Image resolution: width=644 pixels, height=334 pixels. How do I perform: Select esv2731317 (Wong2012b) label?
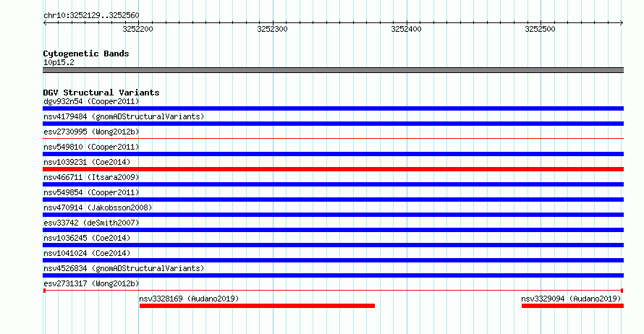tap(91, 283)
